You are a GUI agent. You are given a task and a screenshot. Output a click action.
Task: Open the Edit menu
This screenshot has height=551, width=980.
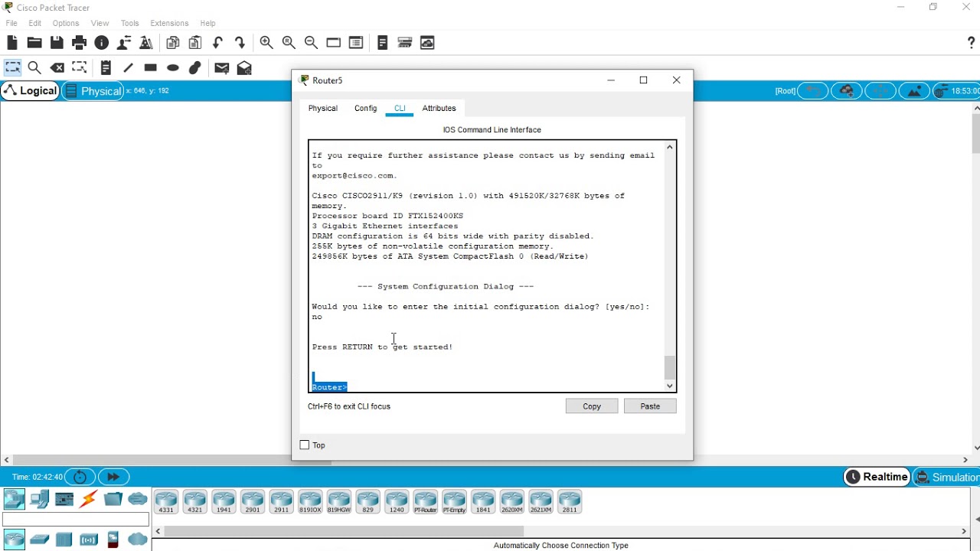coord(35,23)
